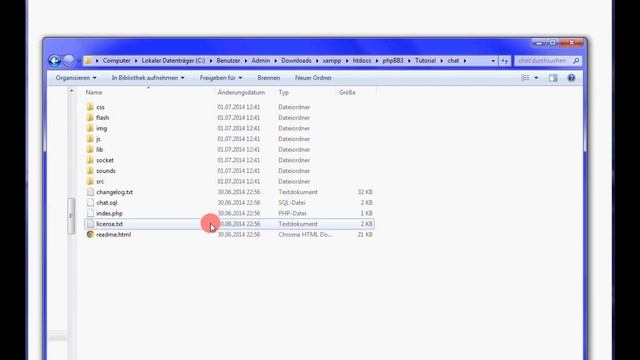Screen dimensions: 640x360
Task: Select the flash folder icon
Action: point(90,118)
